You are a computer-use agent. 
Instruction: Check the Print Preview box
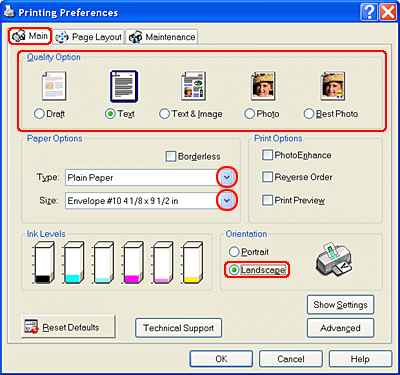[x=267, y=200]
